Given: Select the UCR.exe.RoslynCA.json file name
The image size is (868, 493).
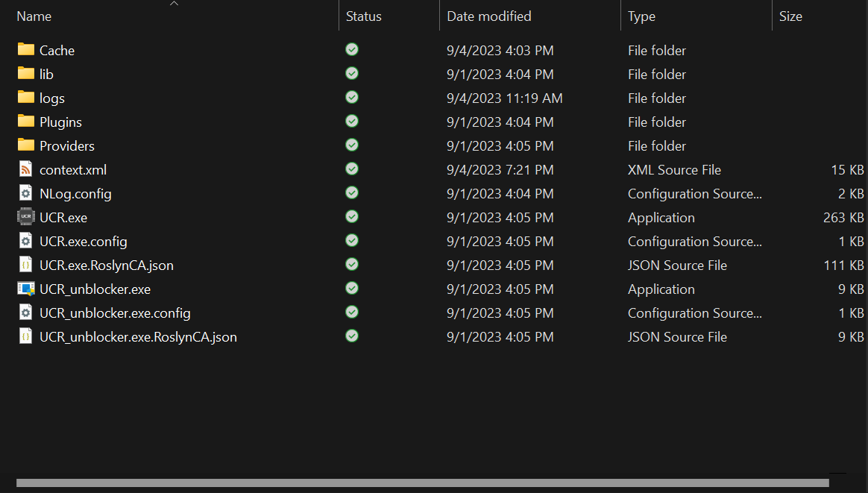Looking at the screenshot, I should pos(107,266).
